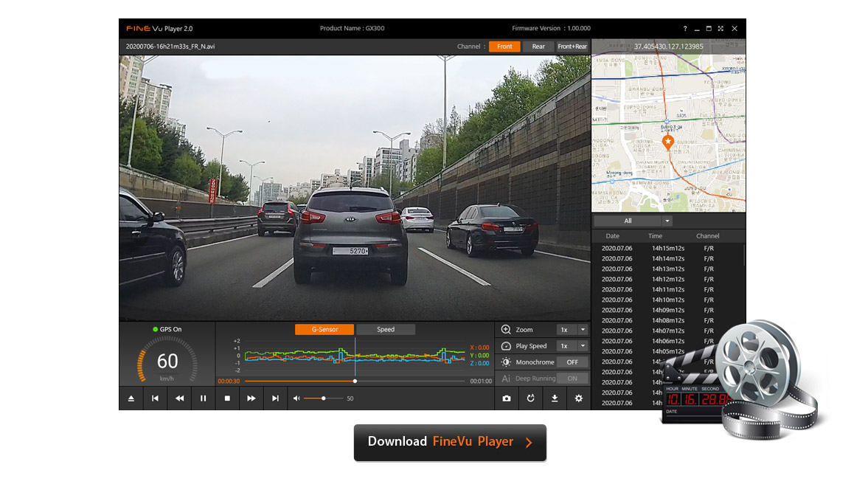This screenshot has width=868, height=487.
Task: Open help with the question mark icon
Action: (685, 29)
